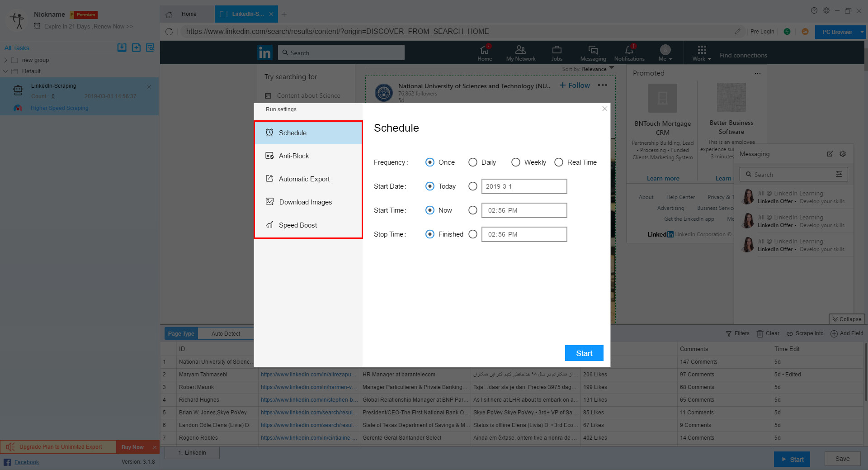Click the search tasks icon
The width and height of the screenshot is (868, 470).
coord(150,47)
